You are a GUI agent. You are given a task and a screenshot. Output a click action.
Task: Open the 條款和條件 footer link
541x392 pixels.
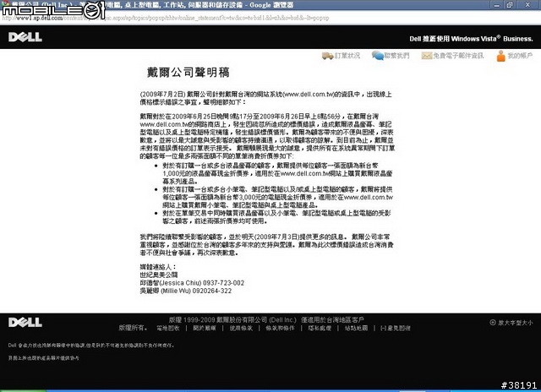280,328
